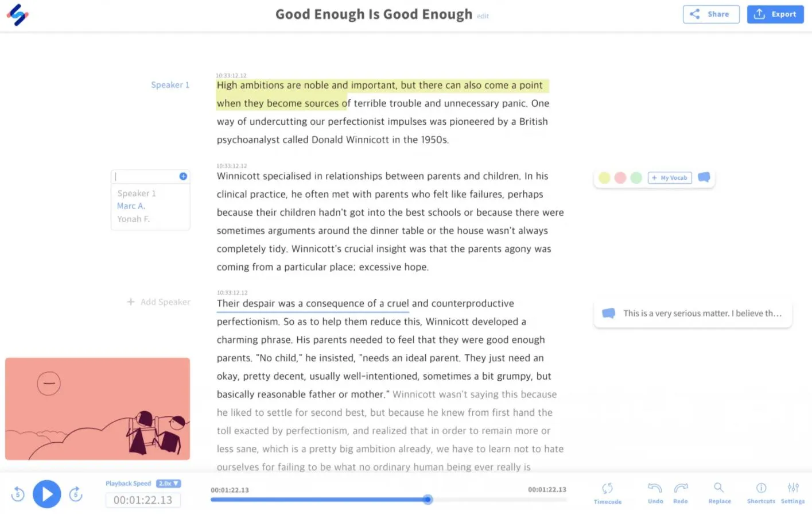812x514 pixels.
Task: Expand the Add Speaker option
Action: (158, 302)
